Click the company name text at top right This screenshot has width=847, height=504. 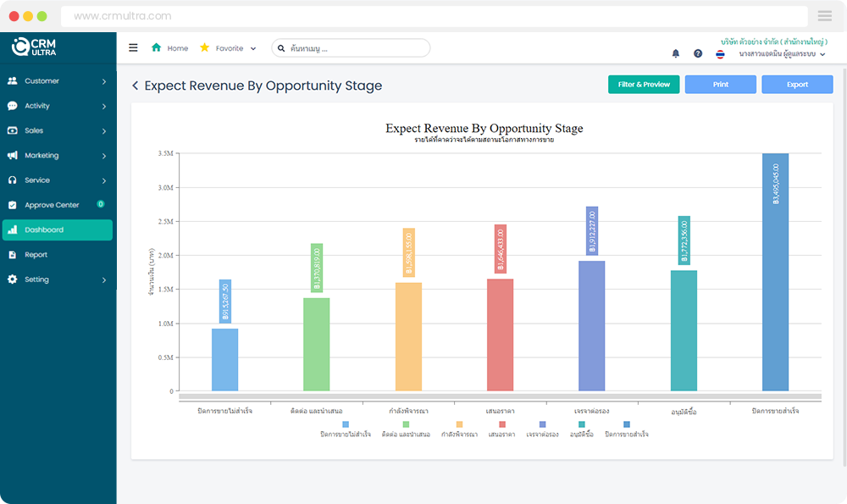pos(774,42)
